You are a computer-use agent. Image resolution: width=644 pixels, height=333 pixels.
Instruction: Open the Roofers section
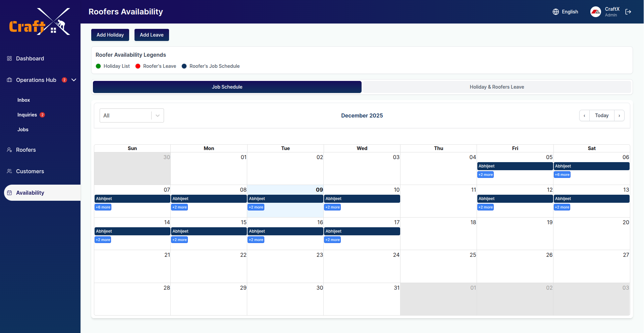coord(25,150)
